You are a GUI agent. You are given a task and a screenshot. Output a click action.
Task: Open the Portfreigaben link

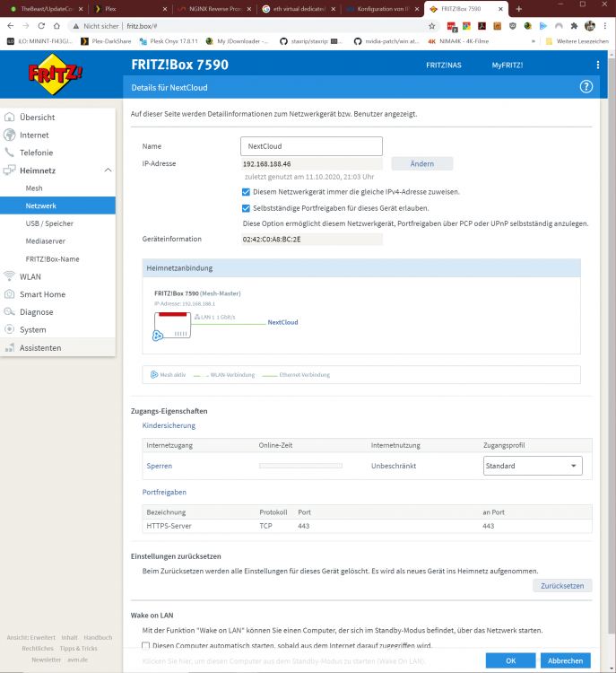coord(164,492)
